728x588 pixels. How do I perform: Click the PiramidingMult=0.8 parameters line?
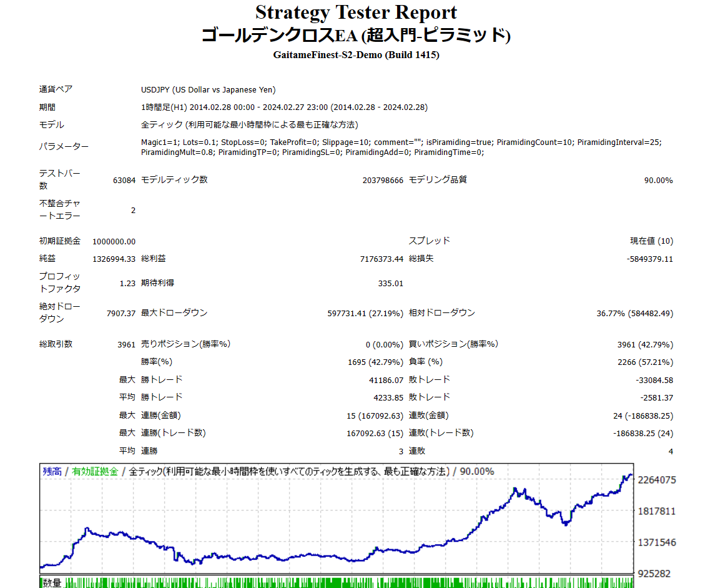pyautogui.click(x=312, y=152)
